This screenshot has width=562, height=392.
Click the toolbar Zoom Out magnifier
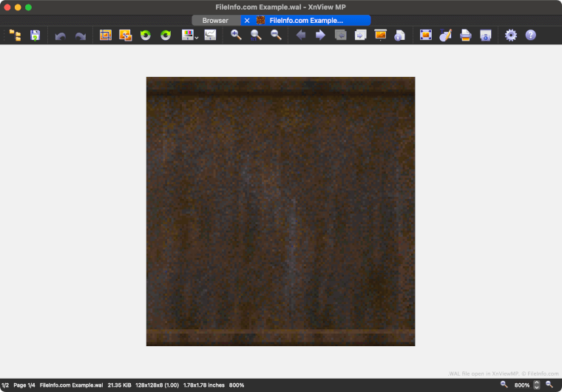(276, 35)
